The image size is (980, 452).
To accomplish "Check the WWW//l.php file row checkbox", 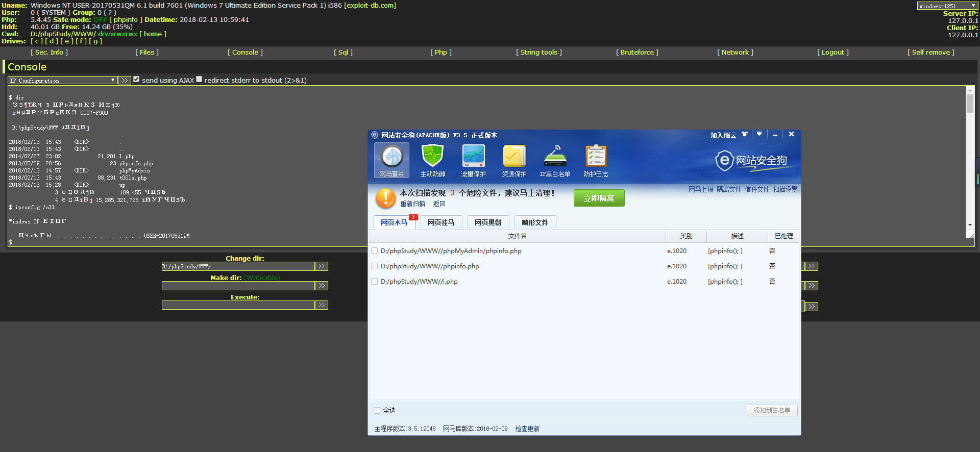I will click(x=375, y=282).
